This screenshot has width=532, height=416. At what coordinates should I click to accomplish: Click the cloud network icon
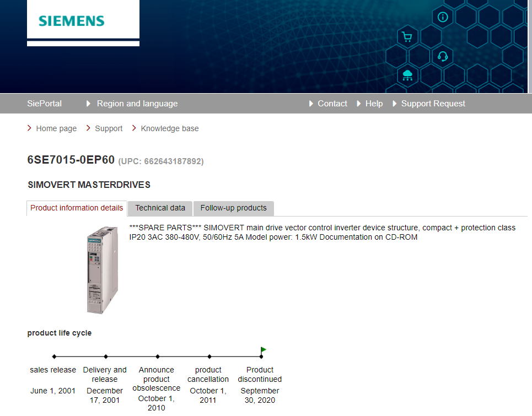(407, 75)
